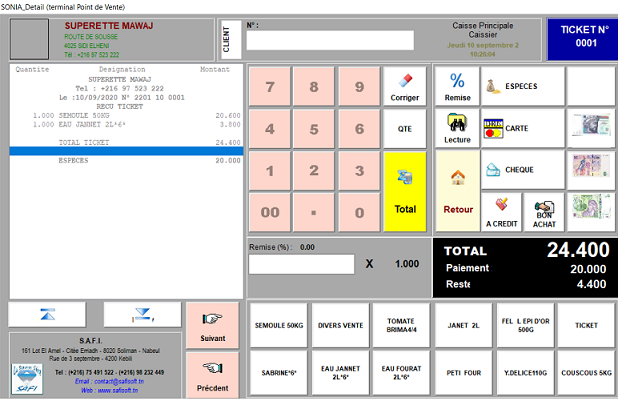The height and width of the screenshot is (401, 618).
Task: Click the Retour house button
Action: (x=458, y=191)
